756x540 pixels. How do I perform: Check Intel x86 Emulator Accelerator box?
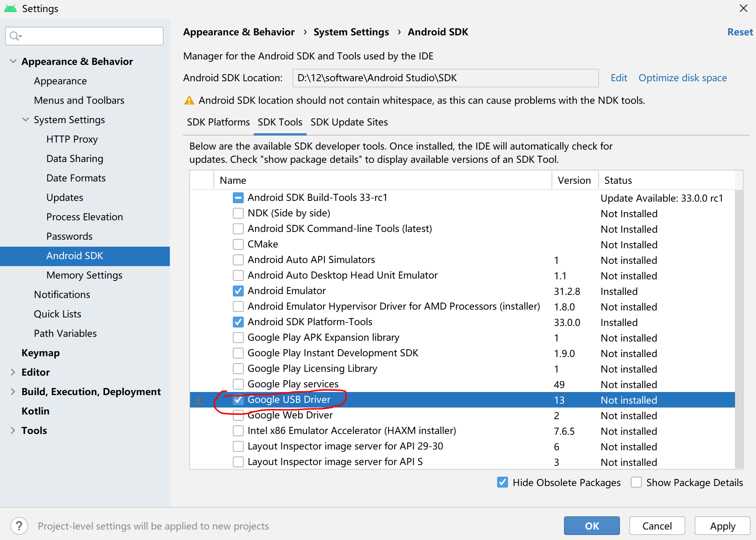coord(238,431)
